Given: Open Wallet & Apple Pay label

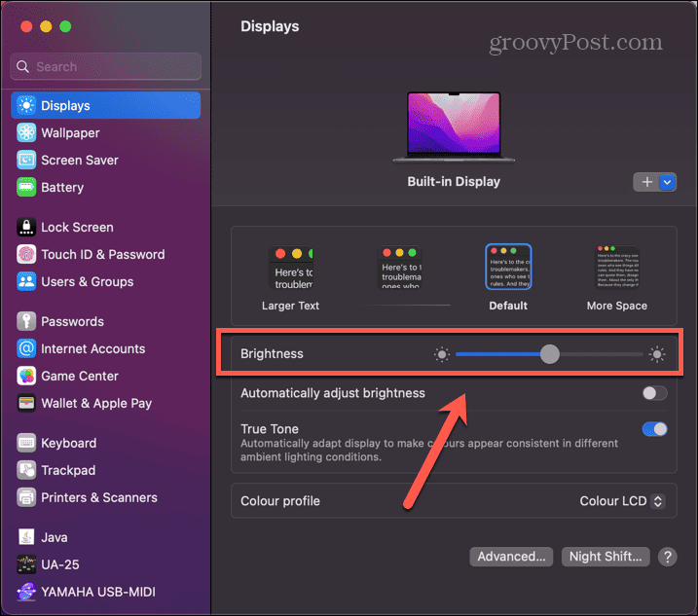Looking at the screenshot, I should click(x=96, y=403).
